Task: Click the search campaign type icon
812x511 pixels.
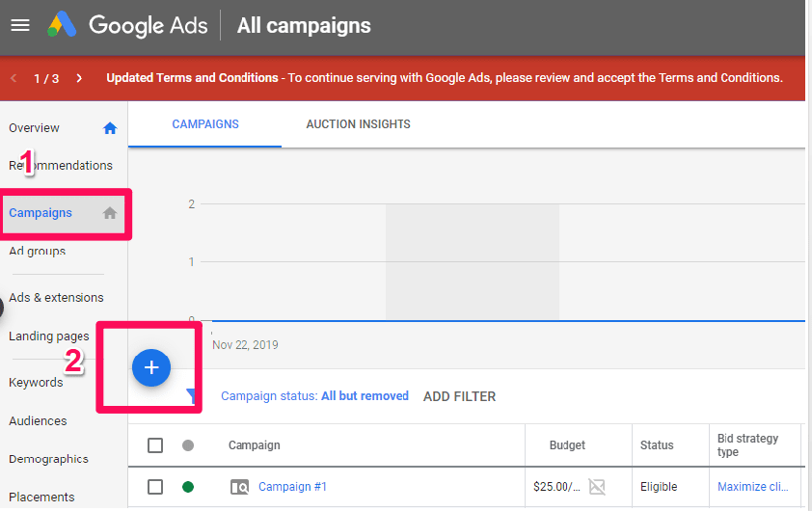Action: coord(239,487)
